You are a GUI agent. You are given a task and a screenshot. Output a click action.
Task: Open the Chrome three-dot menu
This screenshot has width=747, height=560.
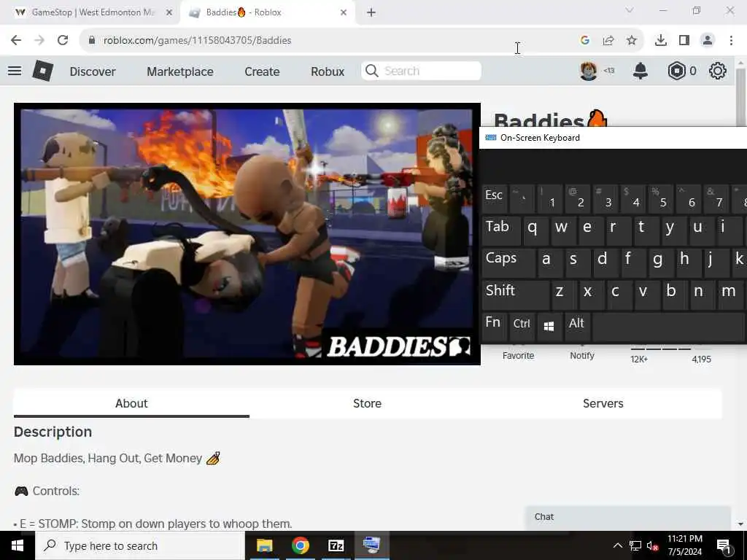[x=731, y=40]
